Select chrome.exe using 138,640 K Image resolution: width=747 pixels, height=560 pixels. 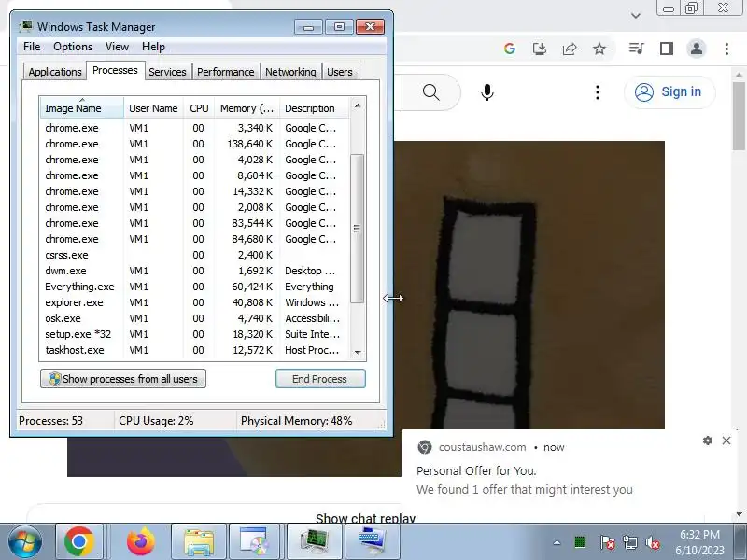tap(194, 144)
